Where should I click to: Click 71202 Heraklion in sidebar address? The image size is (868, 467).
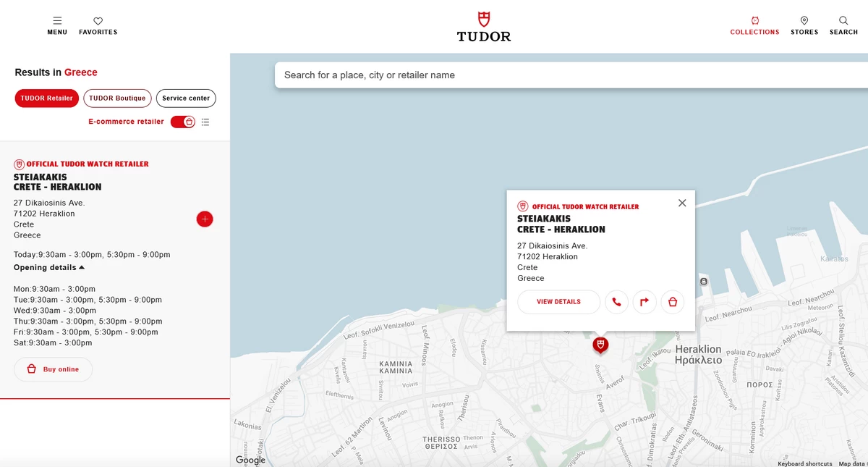(x=44, y=214)
